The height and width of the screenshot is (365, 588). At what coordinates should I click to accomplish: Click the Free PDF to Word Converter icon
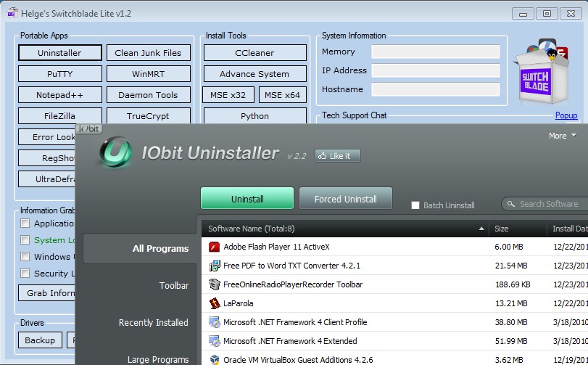tap(214, 266)
